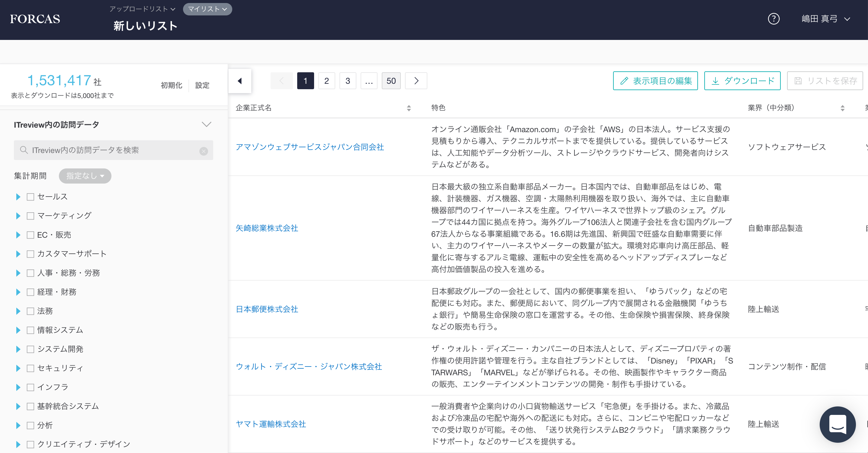Screen dimensions: 868x453
Task: Open the 矢崎総業株式会社 company link
Action: click(x=267, y=228)
